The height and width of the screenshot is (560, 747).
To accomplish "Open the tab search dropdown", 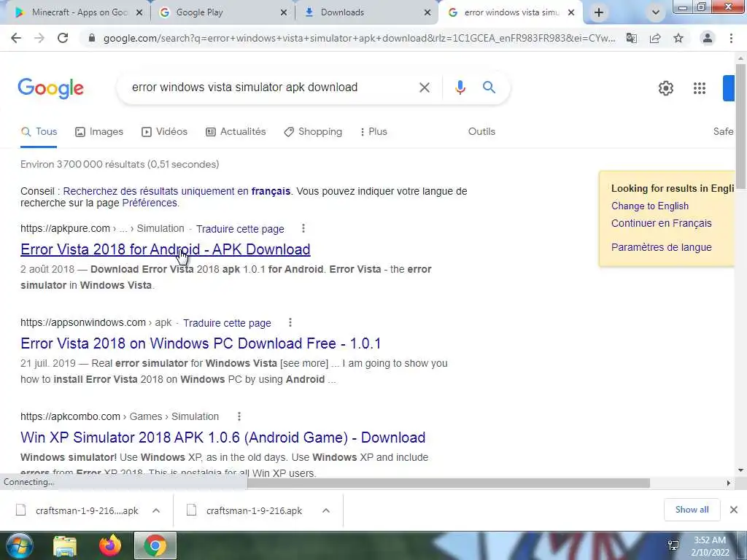I will pyautogui.click(x=656, y=12).
